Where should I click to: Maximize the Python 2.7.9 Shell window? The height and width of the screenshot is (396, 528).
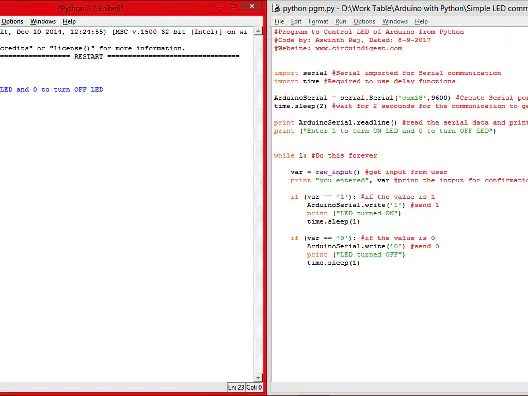(x=234, y=7)
